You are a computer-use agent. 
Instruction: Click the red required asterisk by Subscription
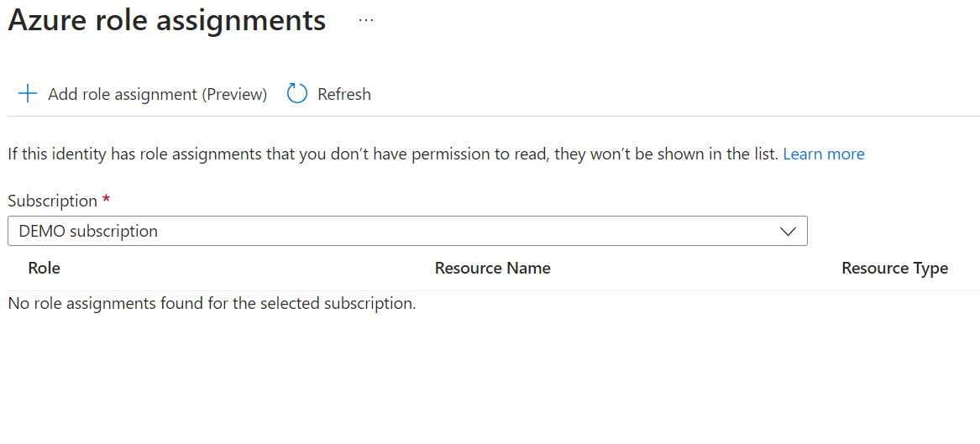(107, 201)
